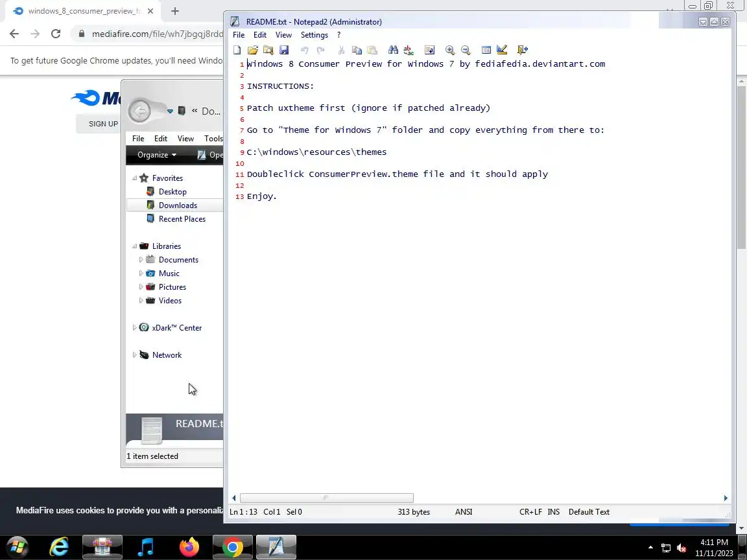Click Notepad2's horizontal scrollbar thumb
Image resolution: width=747 pixels, height=560 pixels.
(x=326, y=498)
